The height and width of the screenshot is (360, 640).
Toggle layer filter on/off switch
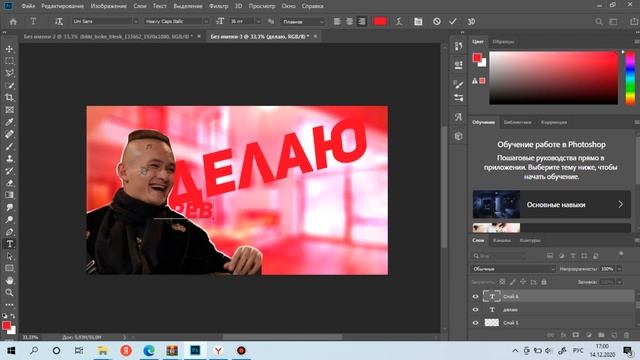pyautogui.click(x=621, y=254)
